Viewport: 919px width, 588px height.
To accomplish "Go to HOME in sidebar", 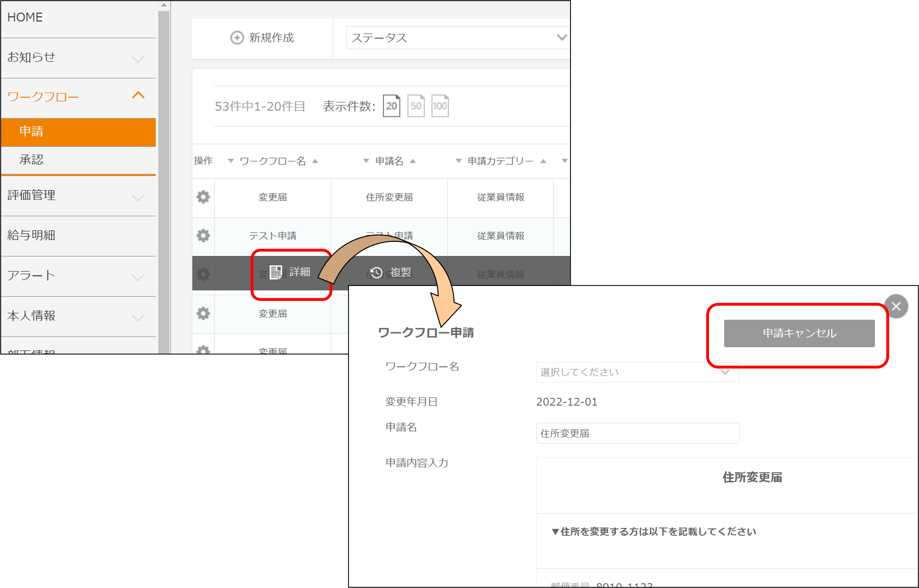I will coord(25,17).
